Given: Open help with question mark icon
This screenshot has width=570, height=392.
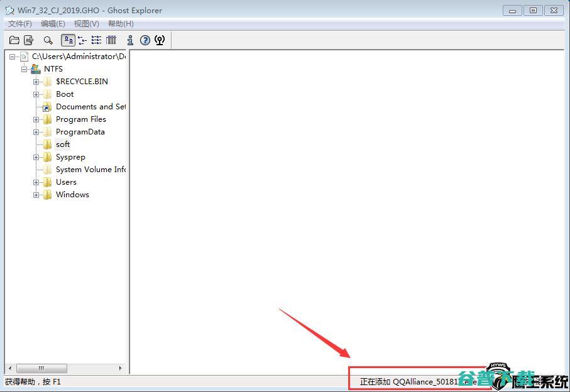Looking at the screenshot, I should click(x=145, y=40).
